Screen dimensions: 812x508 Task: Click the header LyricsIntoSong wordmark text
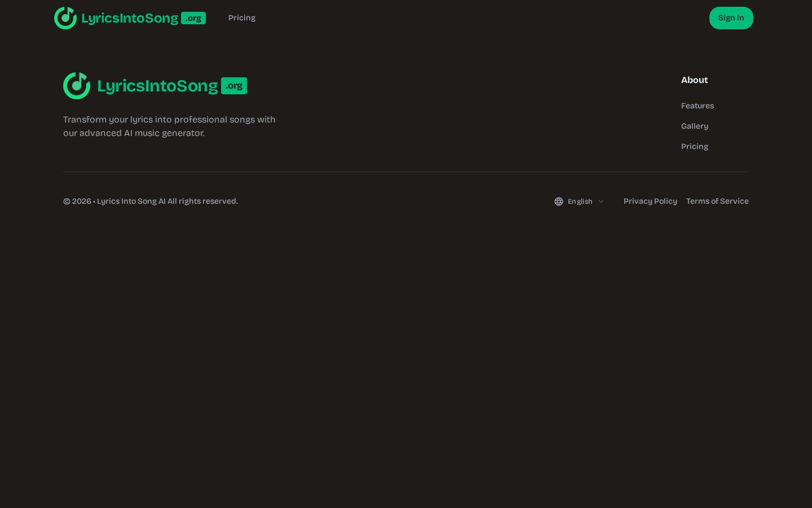pyautogui.click(x=130, y=18)
